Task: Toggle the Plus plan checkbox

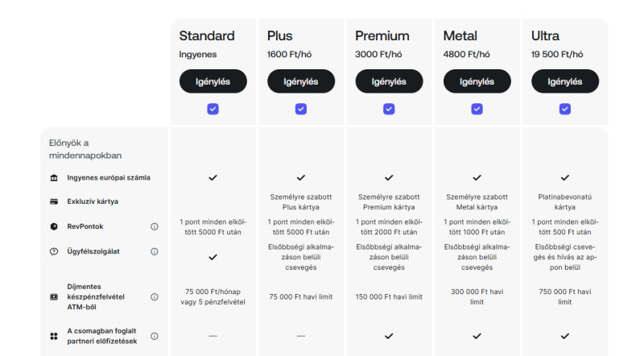Action: point(301,109)
